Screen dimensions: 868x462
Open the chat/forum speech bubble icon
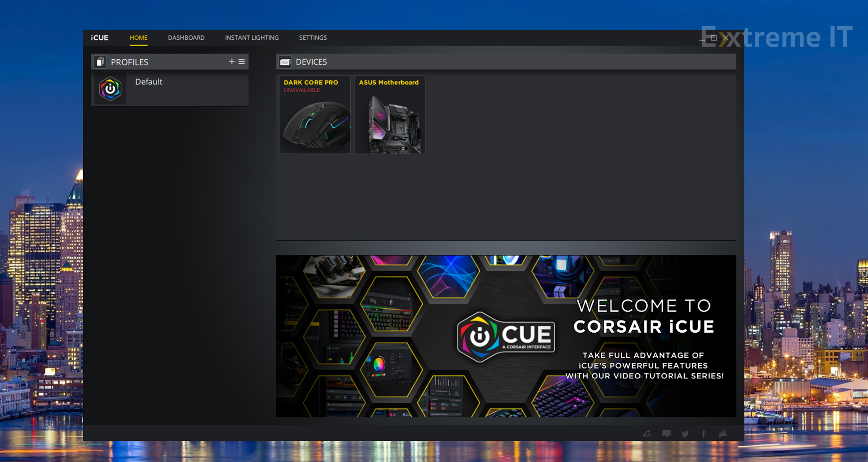(666, 434)
